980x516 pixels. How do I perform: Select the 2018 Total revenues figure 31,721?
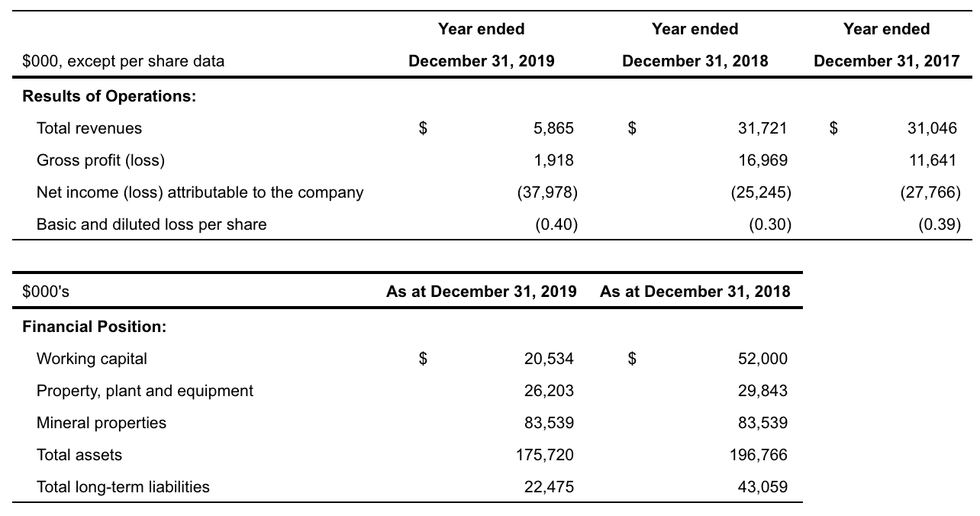(x=762, y=128)
